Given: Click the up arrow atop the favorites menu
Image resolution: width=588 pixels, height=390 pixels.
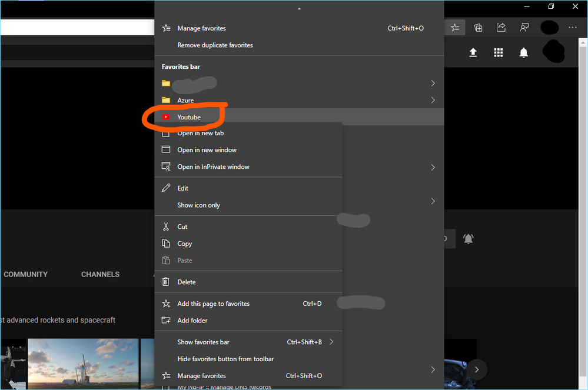Looking at the screenshot, I should coord(299,9).
